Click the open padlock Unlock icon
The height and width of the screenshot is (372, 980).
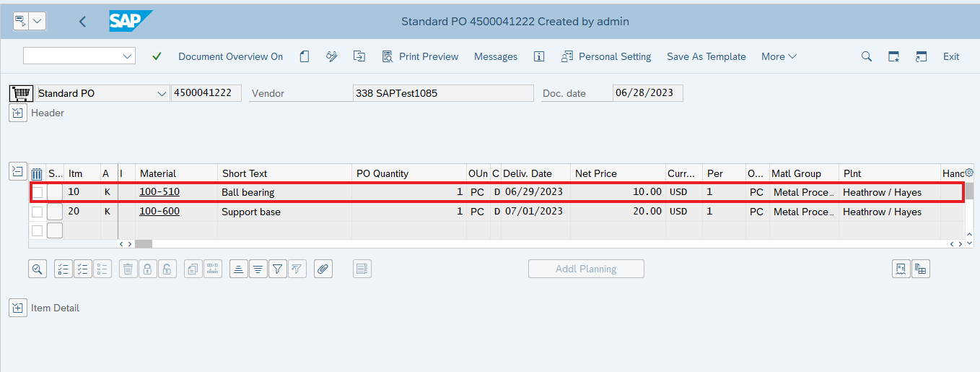[167, 269]
